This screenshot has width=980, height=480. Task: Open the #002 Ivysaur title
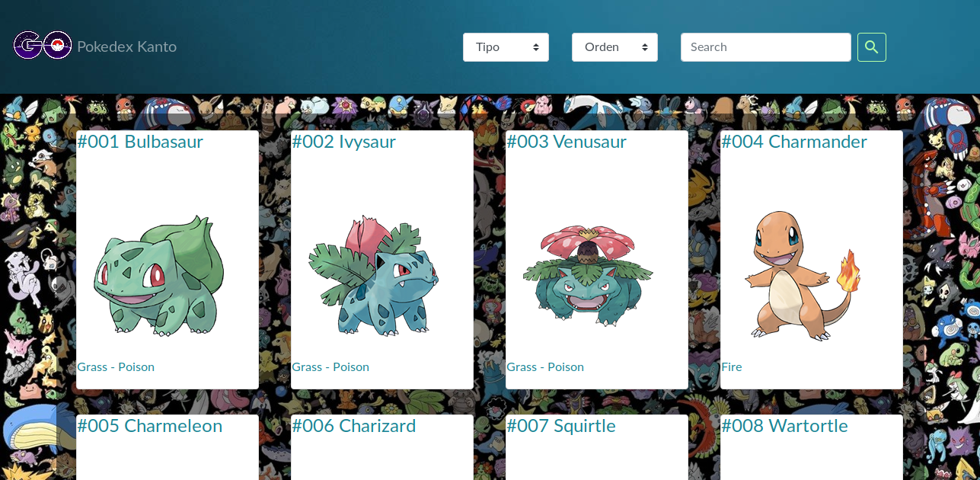[343, 142]
